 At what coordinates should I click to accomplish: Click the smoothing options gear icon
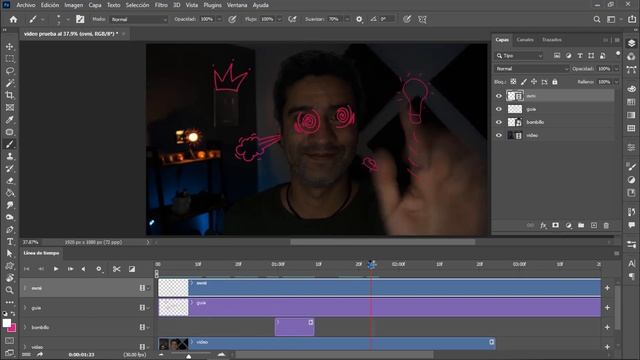click(x=359, y=19)
